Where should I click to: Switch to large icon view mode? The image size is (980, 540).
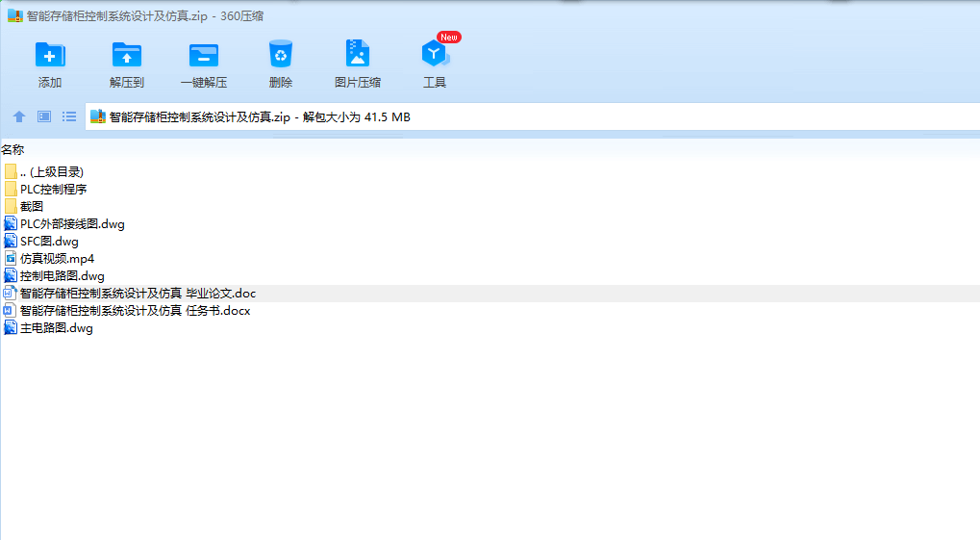point(43,117)
